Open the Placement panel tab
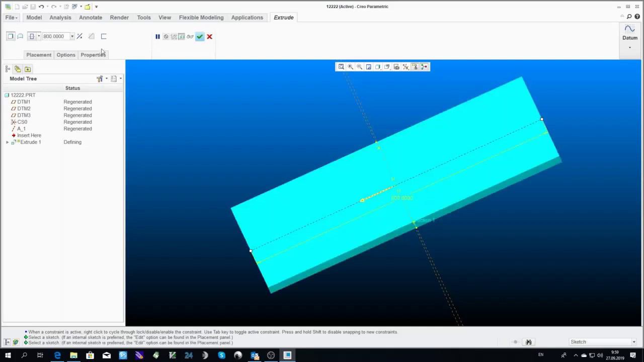Image resolution: width=644 pixels, height=362 pixels. pyautogui.click(x=39, y=55)
